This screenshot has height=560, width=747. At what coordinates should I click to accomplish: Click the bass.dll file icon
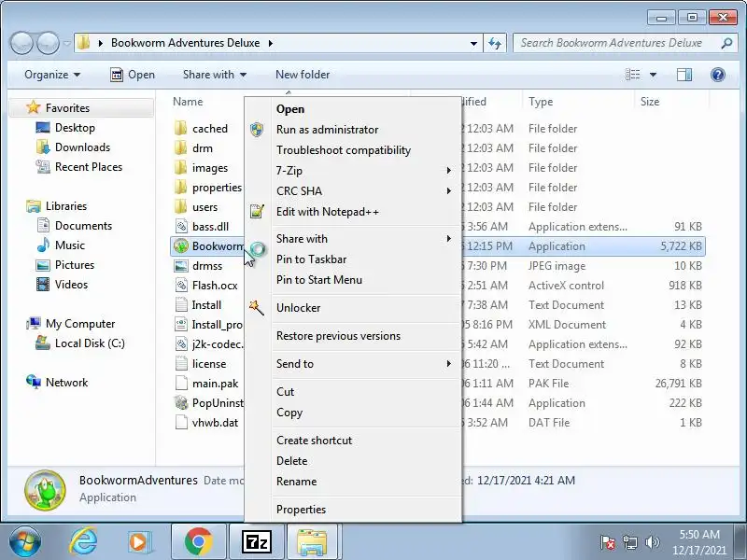(x=181, y=227)
